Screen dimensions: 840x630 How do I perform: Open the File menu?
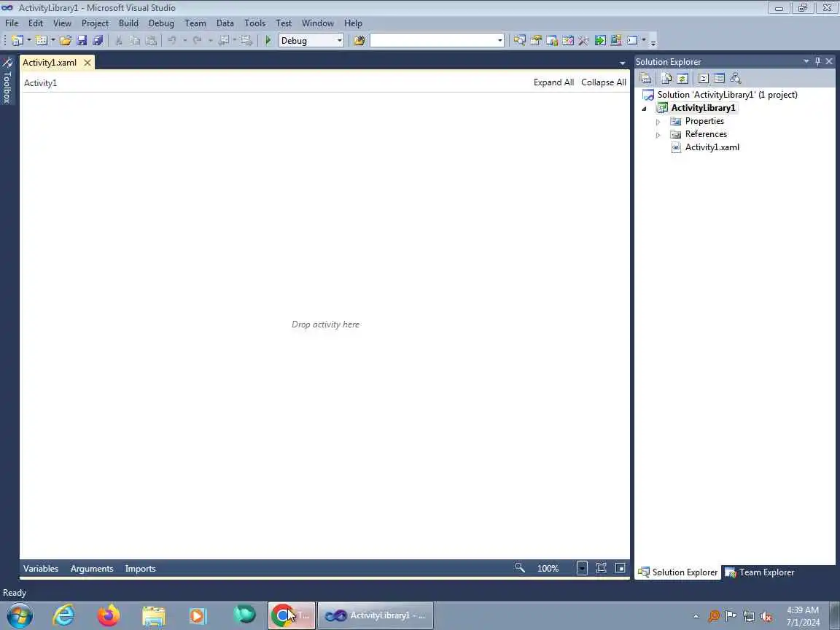point(12,23)
